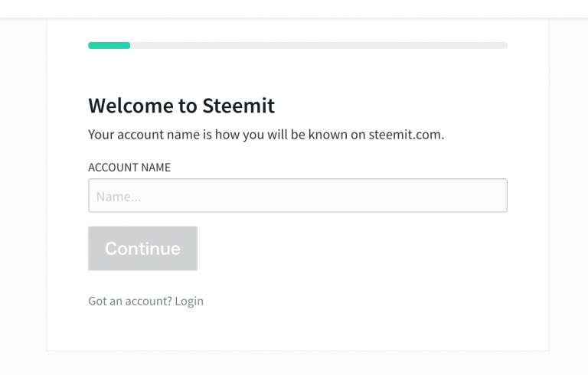Image resolution: width=588 pixels, height=375 pixels.
Task: Click the "Welcome to Steemit" heading
Action: (x=181, y=106)
